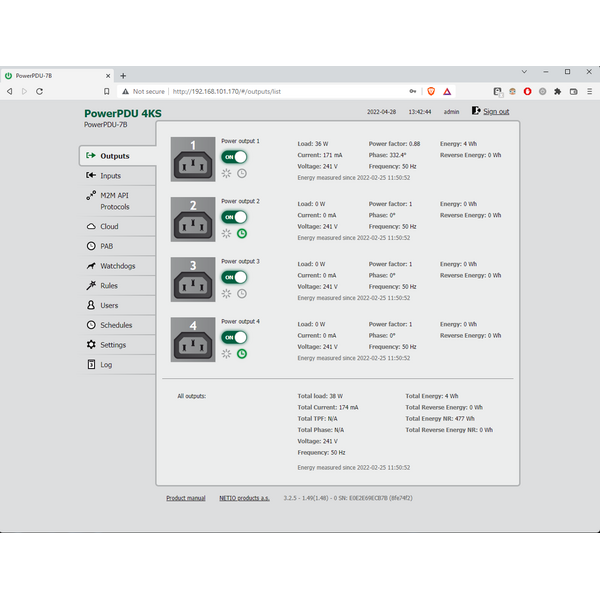Viewport: 600px width, 600px height.
Task: Click the watchdog icon under Power output 1
Action: pyautogui.click(x=227, y=173)
